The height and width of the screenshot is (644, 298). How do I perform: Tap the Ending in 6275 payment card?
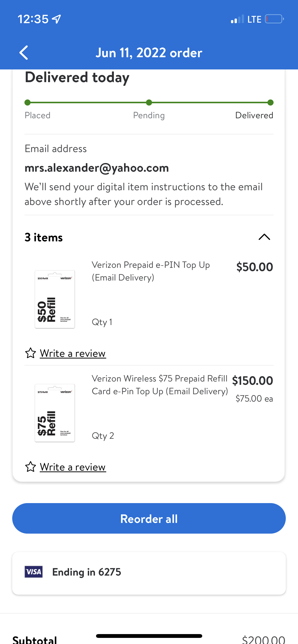click(149, 572)
